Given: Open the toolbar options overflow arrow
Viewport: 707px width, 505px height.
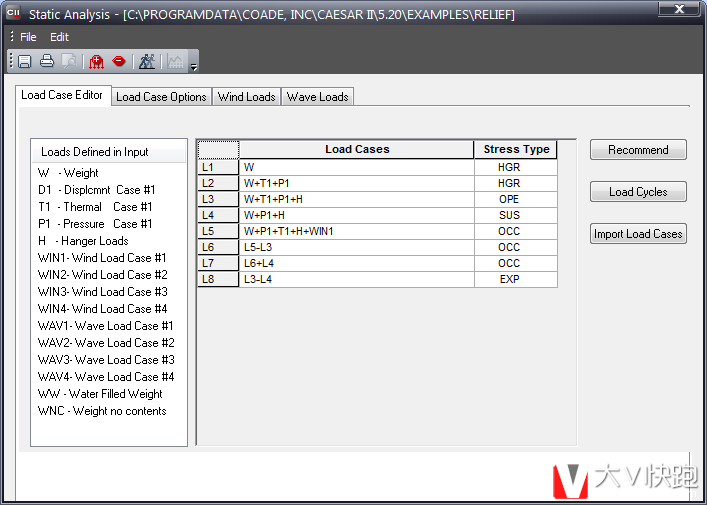Looking at the screenshot, I should point(193,66).
